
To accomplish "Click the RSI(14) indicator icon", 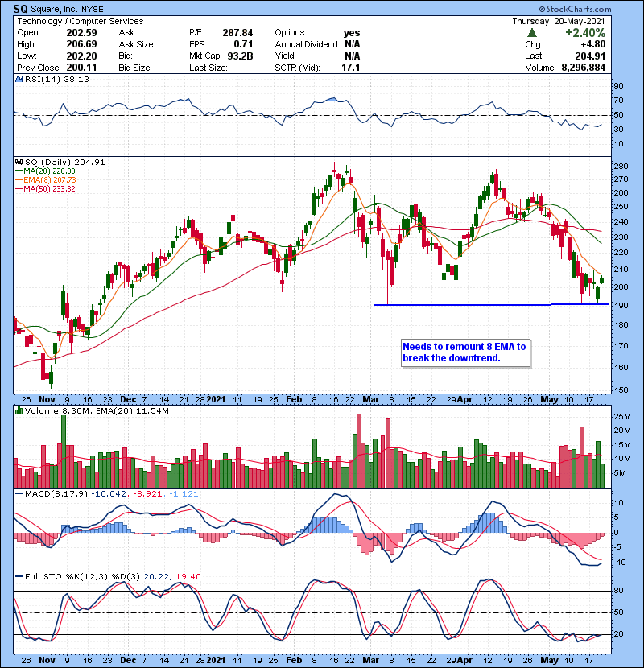I will point(19,79).
